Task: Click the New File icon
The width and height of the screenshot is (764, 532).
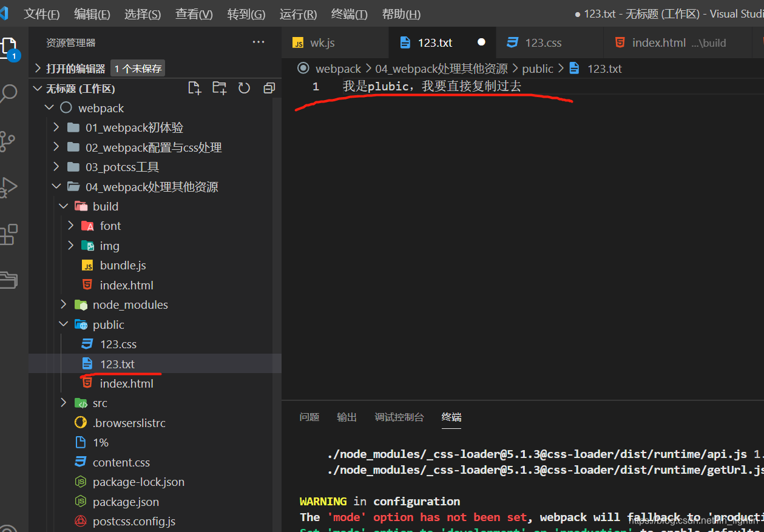Action: pos(195,89)
